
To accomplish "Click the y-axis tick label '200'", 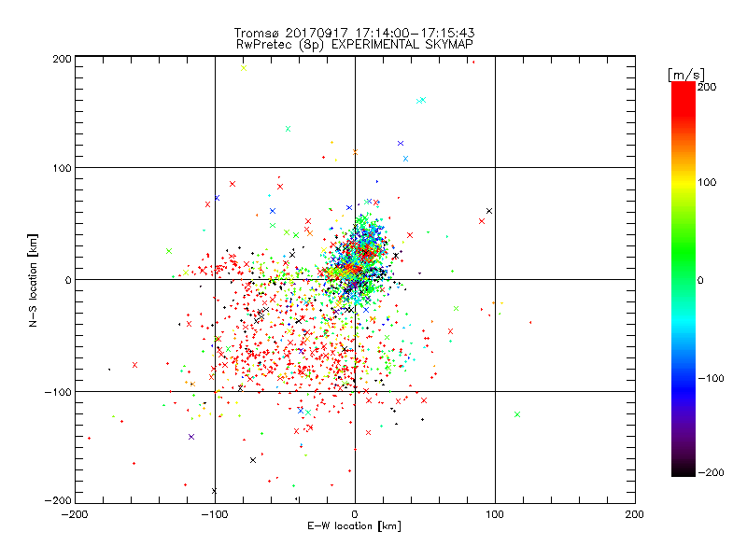I will click(63, 59).
